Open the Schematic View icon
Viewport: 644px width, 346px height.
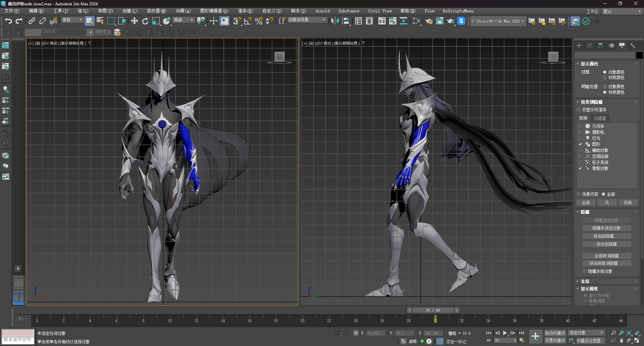pyautogui.click(x=403, y=21)
